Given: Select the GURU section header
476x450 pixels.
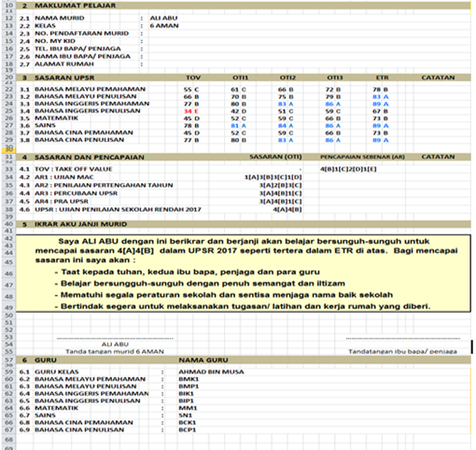Looking at the screenshot, I should [46, 360].
